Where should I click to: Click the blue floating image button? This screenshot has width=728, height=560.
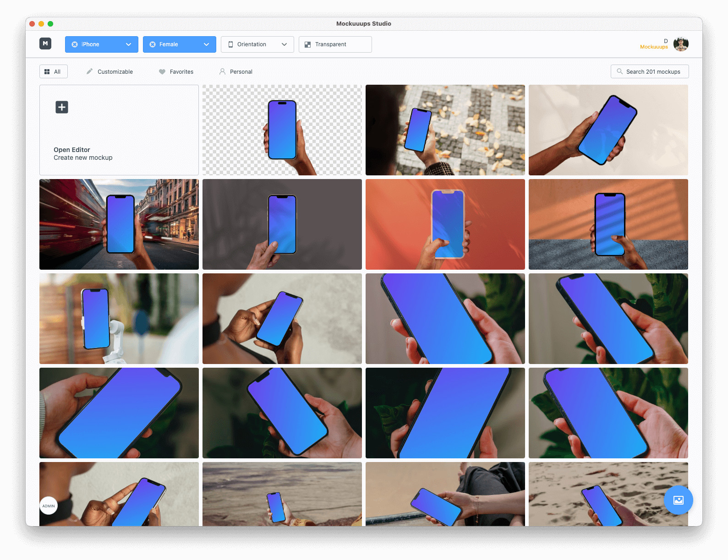click(678, 500)
